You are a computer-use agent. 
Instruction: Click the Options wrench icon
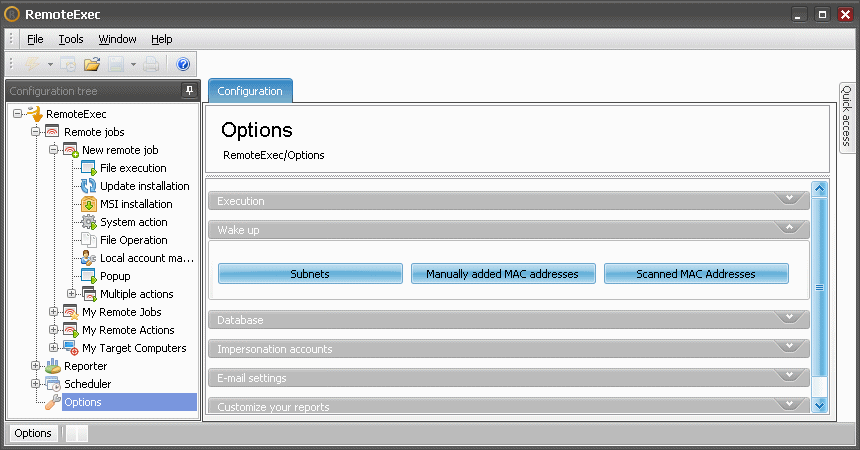[53, 402]
